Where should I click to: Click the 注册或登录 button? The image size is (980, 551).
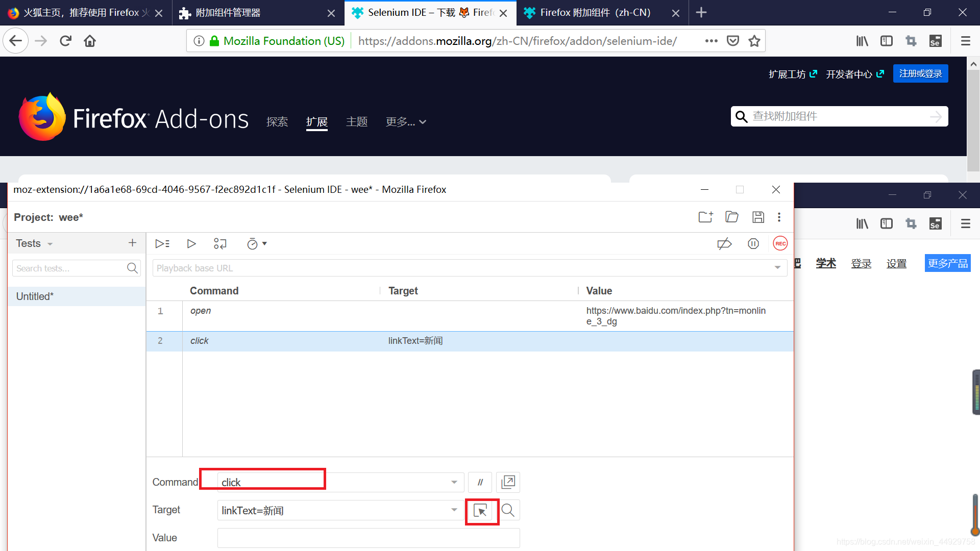point(920,73)
